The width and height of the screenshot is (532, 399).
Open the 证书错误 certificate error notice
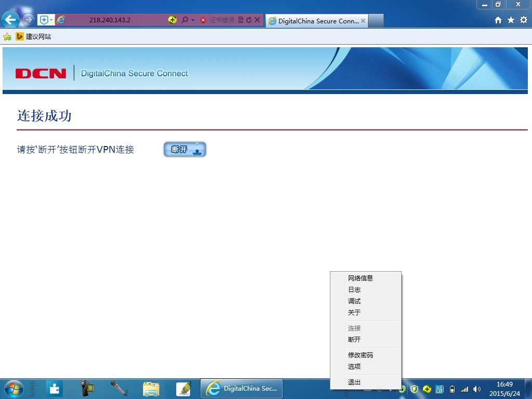tap(218, 20)
